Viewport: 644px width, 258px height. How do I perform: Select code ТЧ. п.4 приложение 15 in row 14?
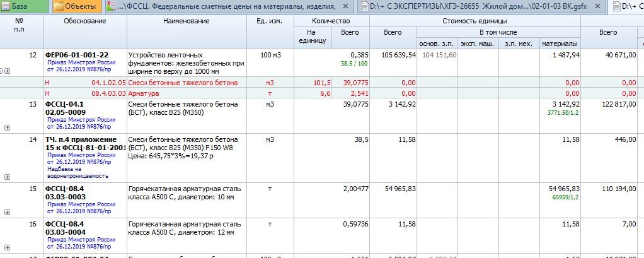click(x=86, y=143)
